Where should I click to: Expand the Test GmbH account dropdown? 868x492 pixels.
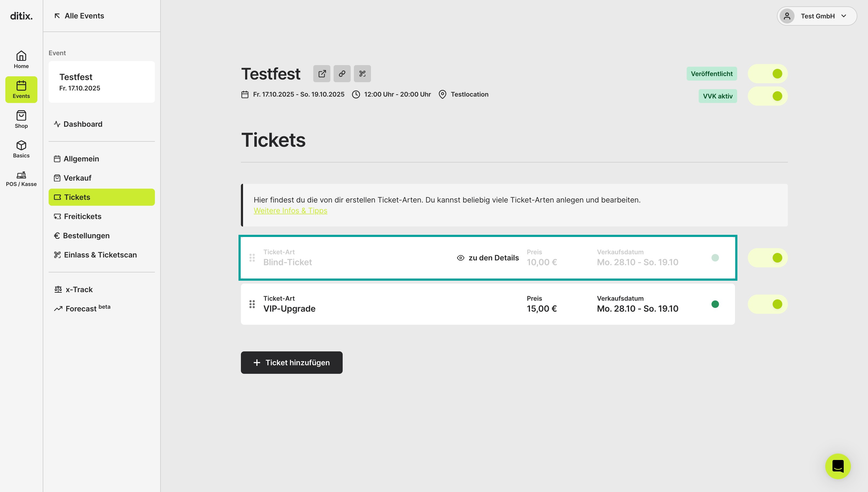(x=817, y=16)
